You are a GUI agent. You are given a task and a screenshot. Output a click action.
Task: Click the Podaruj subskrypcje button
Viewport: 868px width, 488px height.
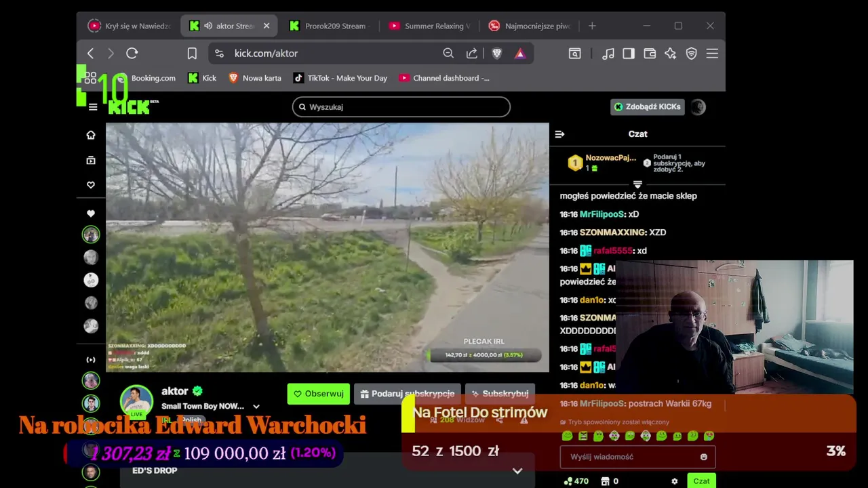[x=407, y=394]
